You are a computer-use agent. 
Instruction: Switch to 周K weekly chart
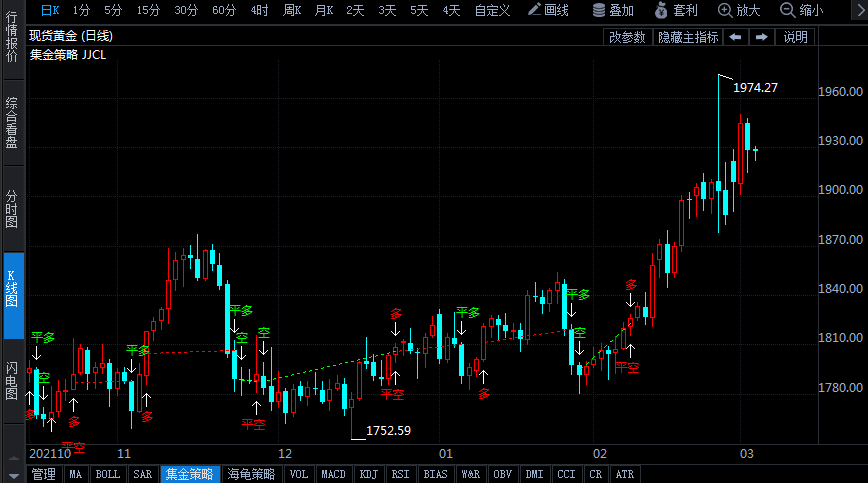pos(292,10)
